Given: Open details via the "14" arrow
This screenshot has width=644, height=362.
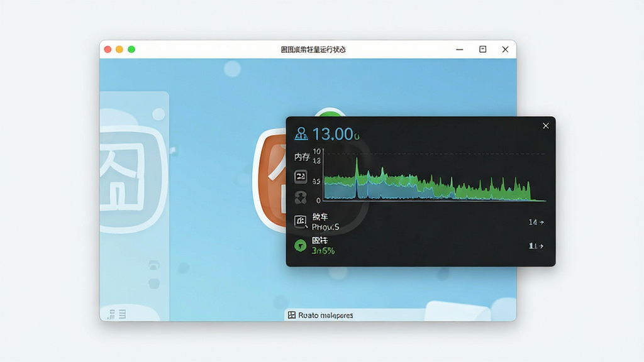Looking at the screenshot, I should tap(536, 222).
